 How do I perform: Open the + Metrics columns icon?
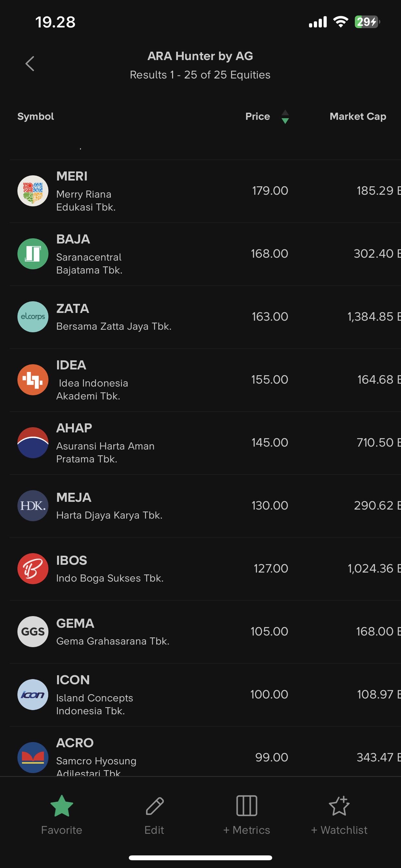(x=247, y=806)
